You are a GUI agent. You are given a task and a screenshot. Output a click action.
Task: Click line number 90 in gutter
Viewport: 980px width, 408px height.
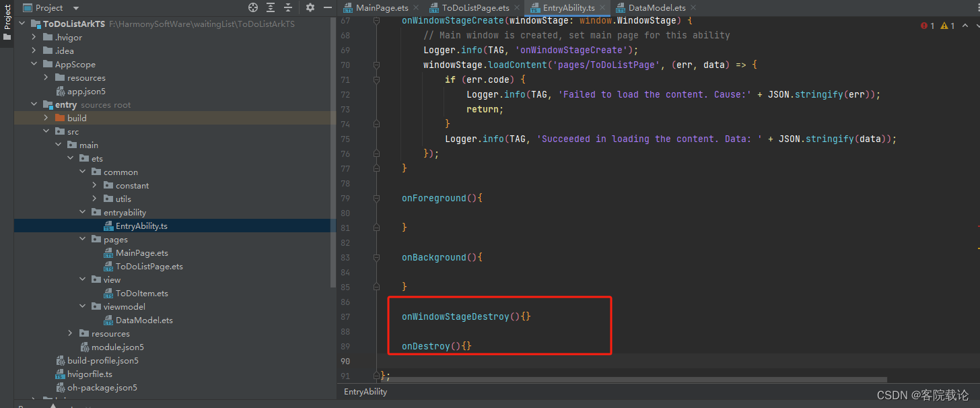click(x=346, y=361)
